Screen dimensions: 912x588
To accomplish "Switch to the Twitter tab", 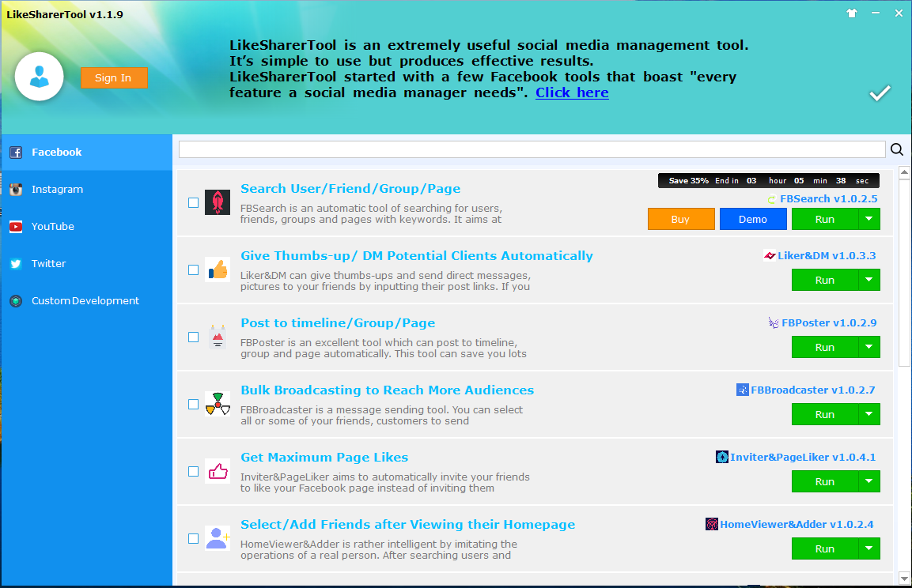I will [x=87, y=264].
